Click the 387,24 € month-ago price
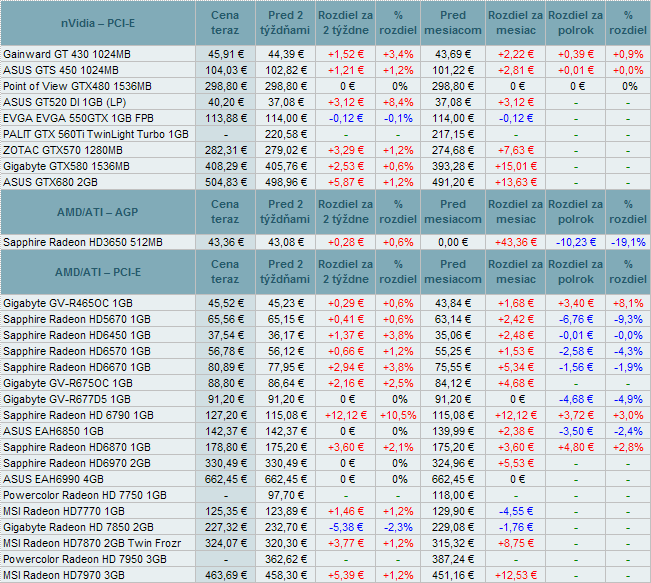Screen dimensions: 651x583 click(453, 559)
